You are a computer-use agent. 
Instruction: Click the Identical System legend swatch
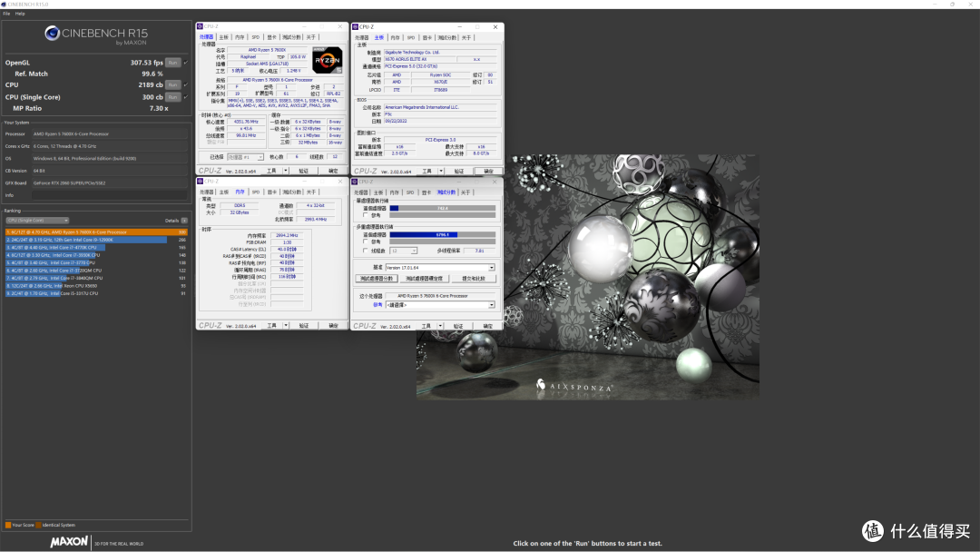coord(39,525)
